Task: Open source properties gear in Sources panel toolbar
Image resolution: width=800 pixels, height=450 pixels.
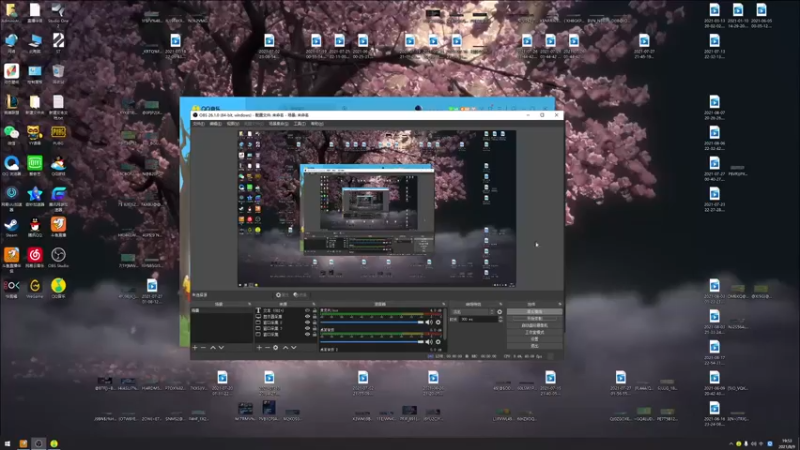Action: point(276,347)
